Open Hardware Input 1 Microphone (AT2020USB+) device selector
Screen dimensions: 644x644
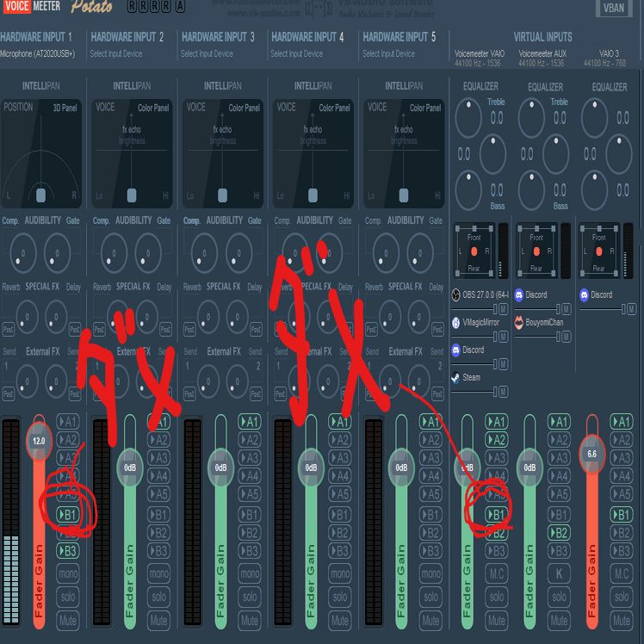click(38, 53)
